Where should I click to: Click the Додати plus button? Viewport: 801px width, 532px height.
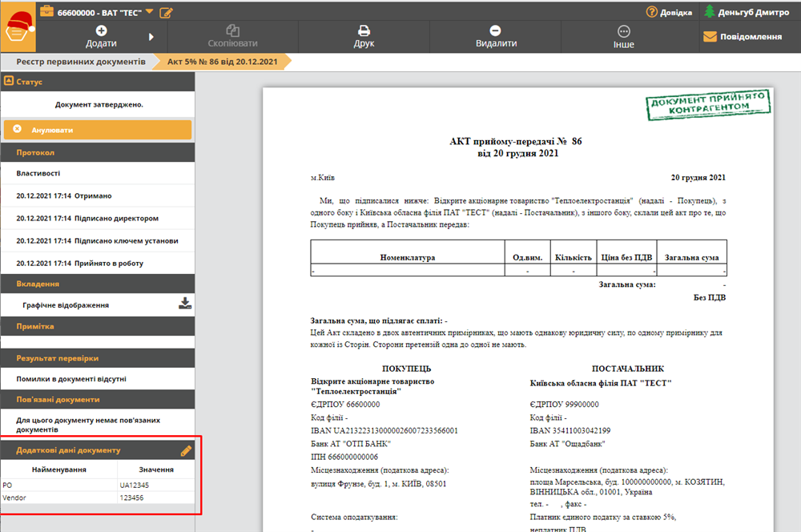(101, 37)
